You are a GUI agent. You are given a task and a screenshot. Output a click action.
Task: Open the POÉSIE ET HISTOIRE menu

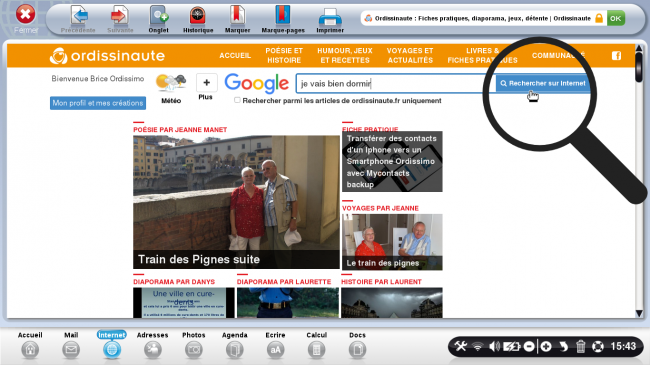point(284,56)
